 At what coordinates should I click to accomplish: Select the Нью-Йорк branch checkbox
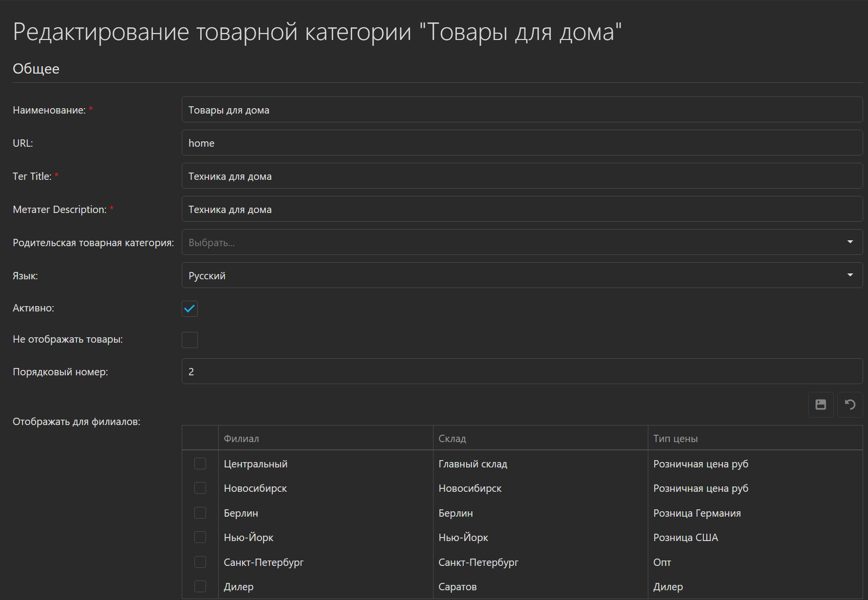[200, 537]
